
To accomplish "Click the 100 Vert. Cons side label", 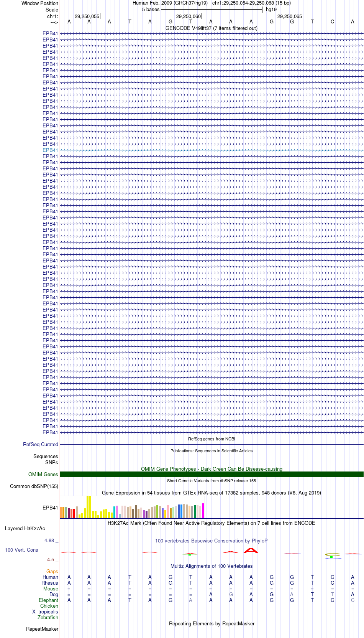I will [x=21, y=550].
